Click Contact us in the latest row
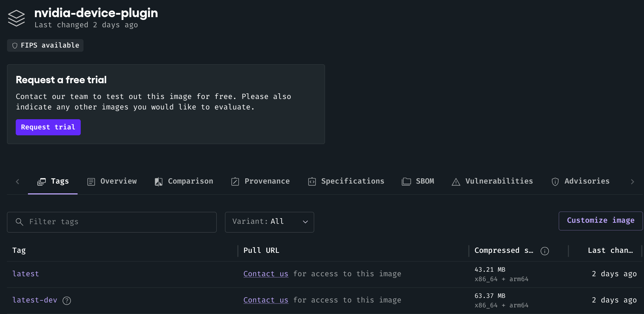The width and height of the screenshot is (644, 314). coord(266,274)
